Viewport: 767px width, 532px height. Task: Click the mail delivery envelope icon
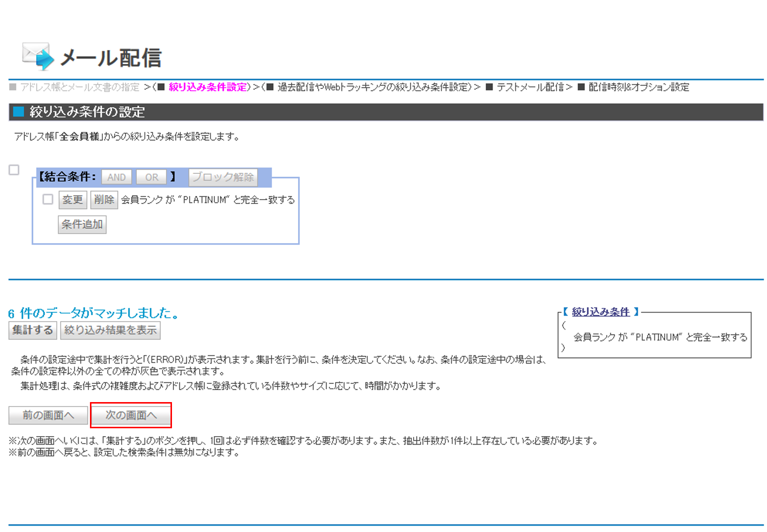38,56
